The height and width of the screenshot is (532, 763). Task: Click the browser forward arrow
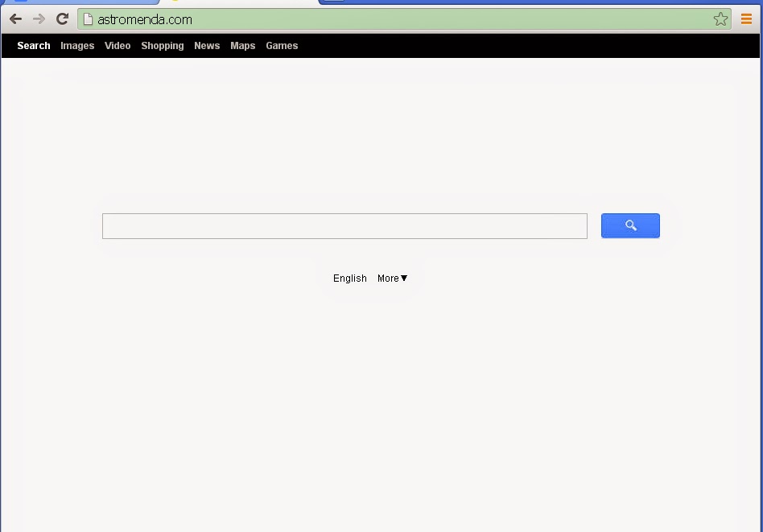click(x=39, y=19)
